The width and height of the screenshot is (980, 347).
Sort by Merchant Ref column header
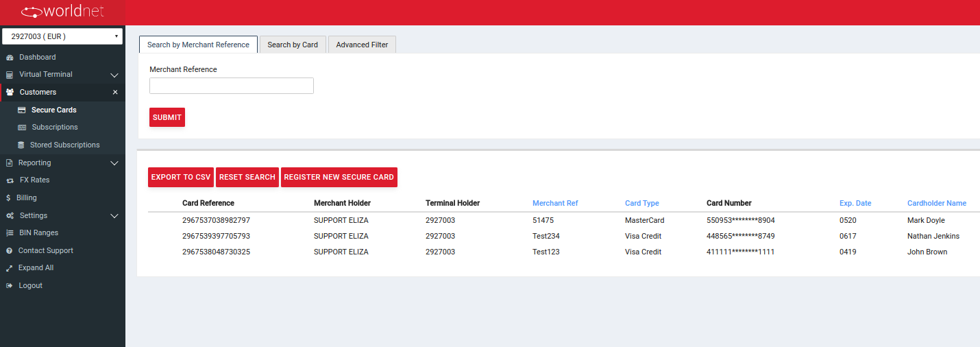(x=555, y=203)
